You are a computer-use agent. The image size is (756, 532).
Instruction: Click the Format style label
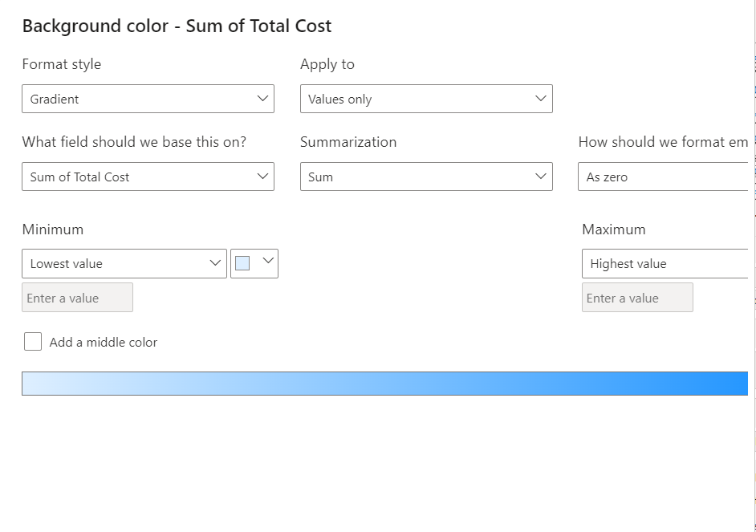pyautogui.click(x=62, y=64)
